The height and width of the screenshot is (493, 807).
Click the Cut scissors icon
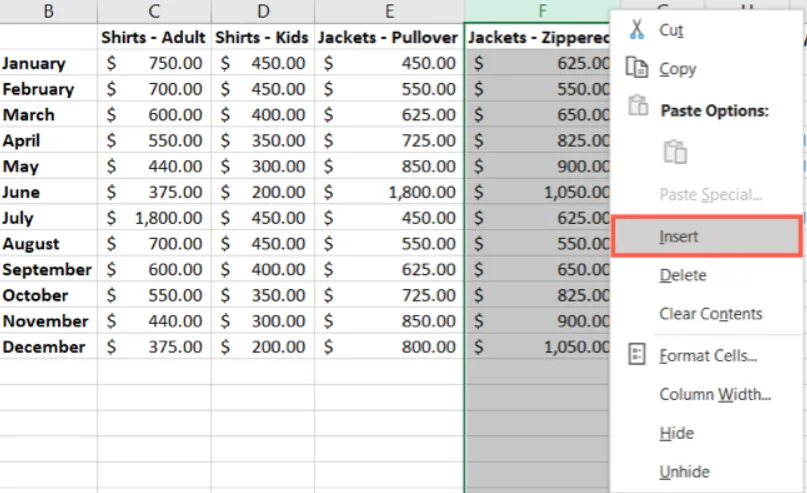tap(637, 29)
